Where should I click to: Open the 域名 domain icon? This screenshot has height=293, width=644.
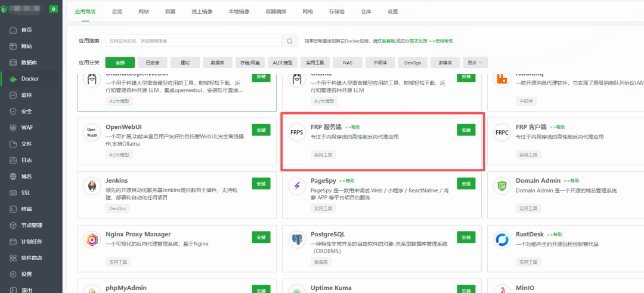click(x=13, y=176)
